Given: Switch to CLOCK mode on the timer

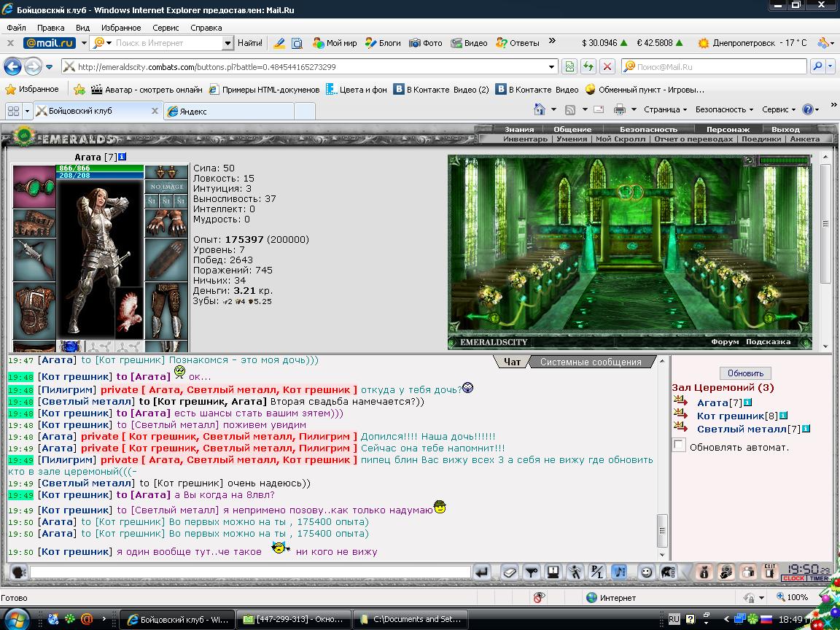Looking at the screenshot, I should pos(793,578).
